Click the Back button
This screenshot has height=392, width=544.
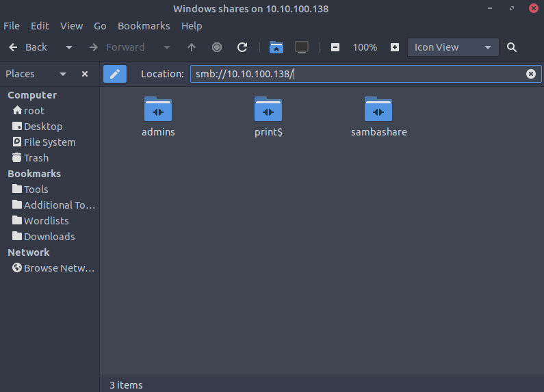tap(29, 47)
